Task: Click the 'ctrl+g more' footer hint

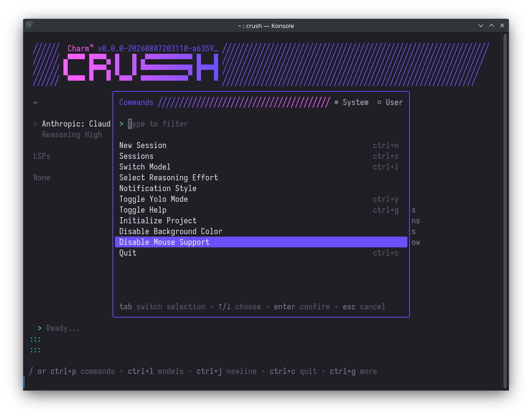Action: pos(354,371)
